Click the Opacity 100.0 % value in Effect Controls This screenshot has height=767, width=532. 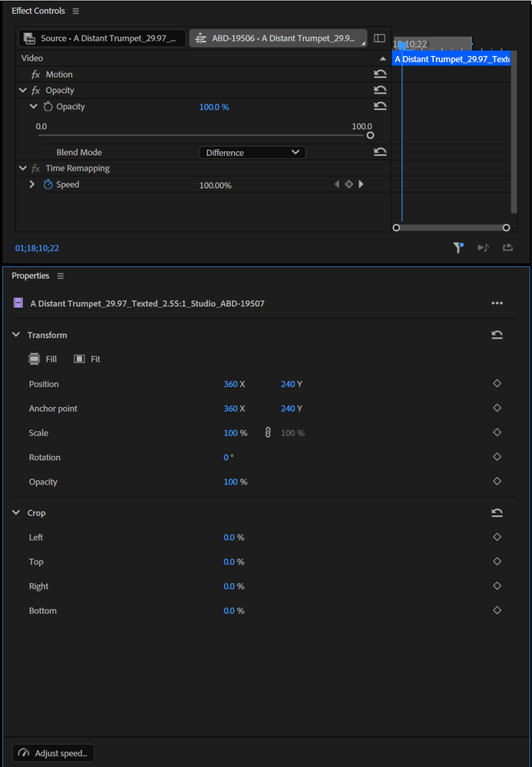214,107
